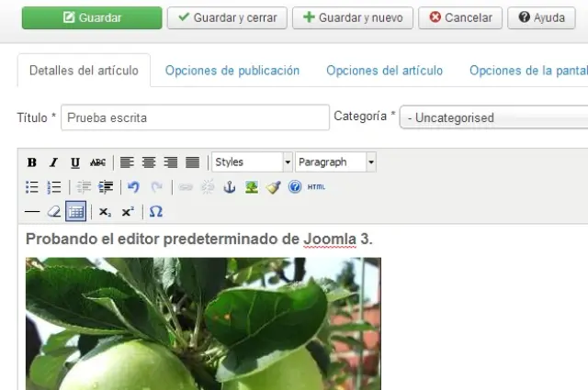Click the Título input field
The width and height of the screenshot is (588, 390).
pos(195,117)
